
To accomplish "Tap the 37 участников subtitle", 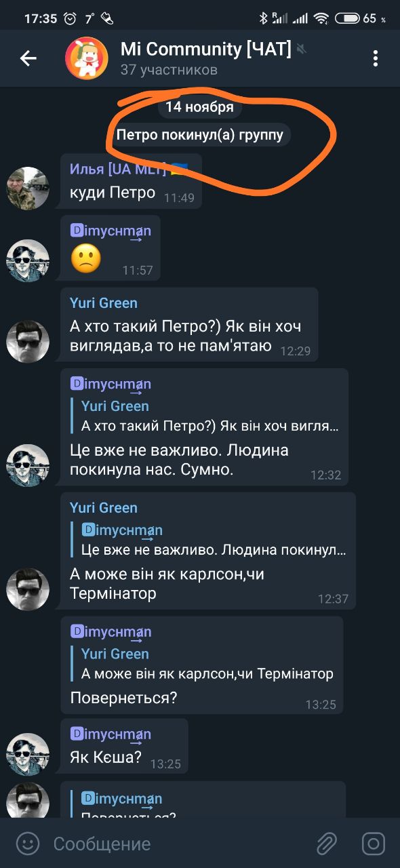I will click(x=169, y=69).
